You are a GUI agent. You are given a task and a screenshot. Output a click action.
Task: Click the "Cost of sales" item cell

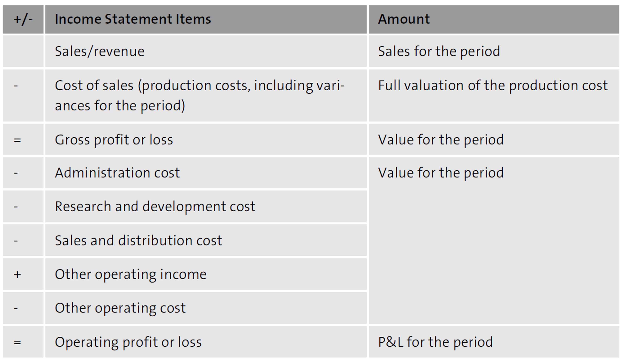(199, 95)
